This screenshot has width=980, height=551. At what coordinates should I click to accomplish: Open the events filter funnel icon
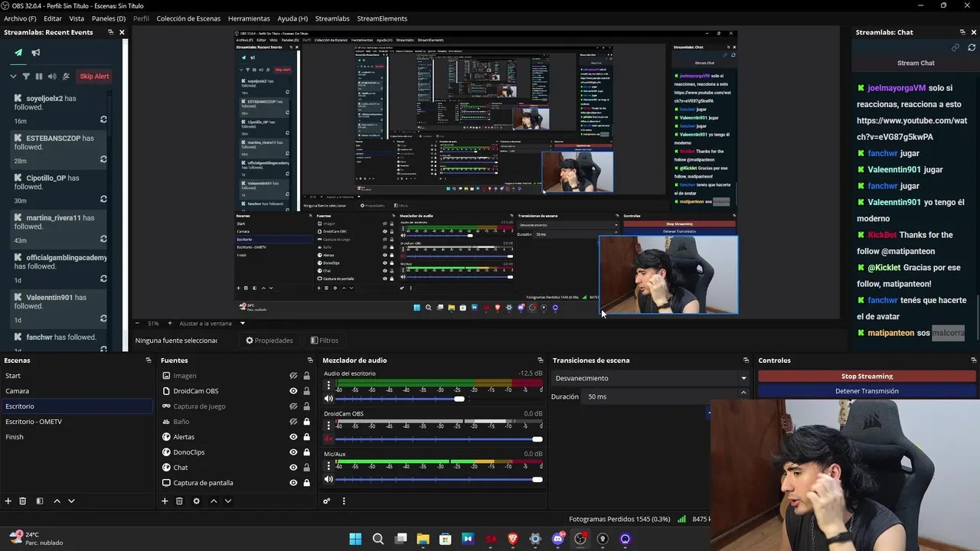click(x=26, y=77)
